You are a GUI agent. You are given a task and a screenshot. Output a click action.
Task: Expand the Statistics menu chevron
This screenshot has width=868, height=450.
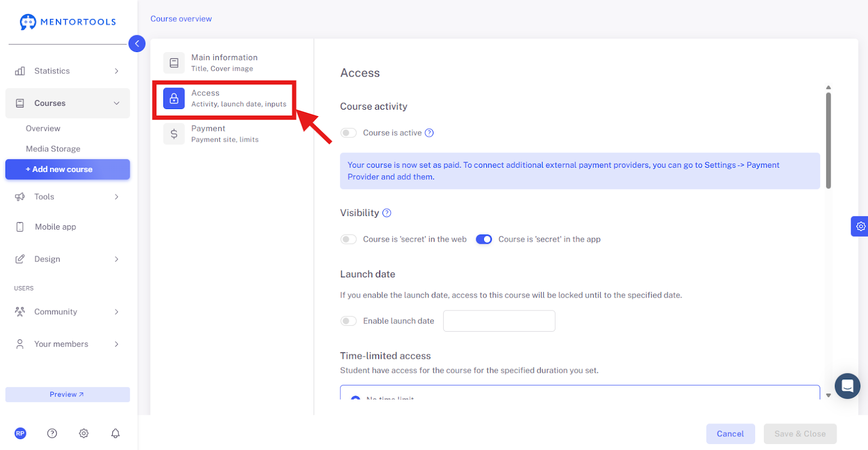click(x=116, y=71)
